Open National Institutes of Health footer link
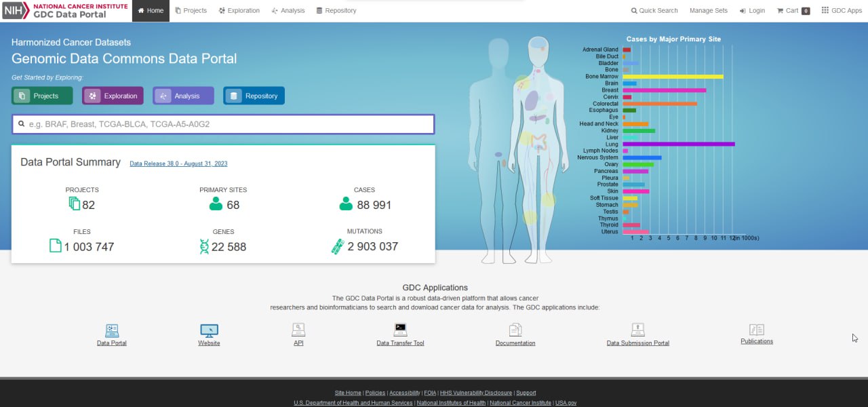Viewport: 868px width, 407px height. point(452,403)
